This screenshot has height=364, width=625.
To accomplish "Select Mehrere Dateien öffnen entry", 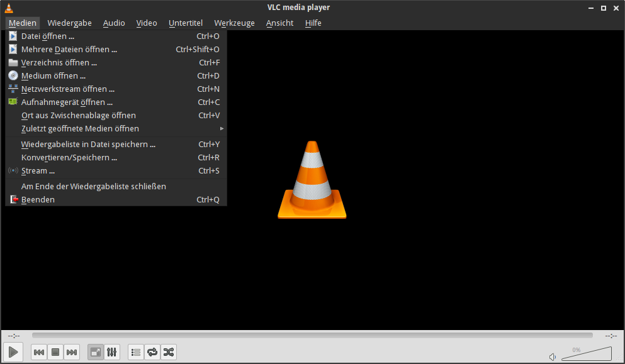I will tap(116, 50).
